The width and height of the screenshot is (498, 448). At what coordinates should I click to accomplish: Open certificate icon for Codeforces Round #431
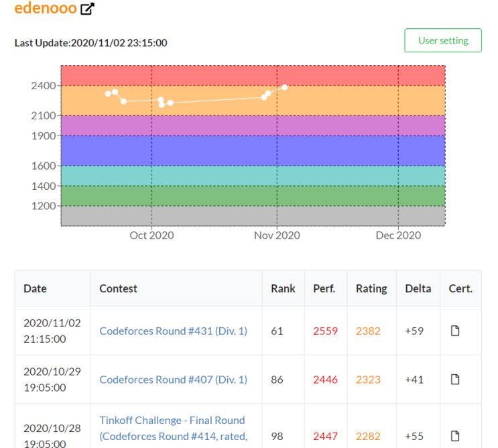[455, 331]
